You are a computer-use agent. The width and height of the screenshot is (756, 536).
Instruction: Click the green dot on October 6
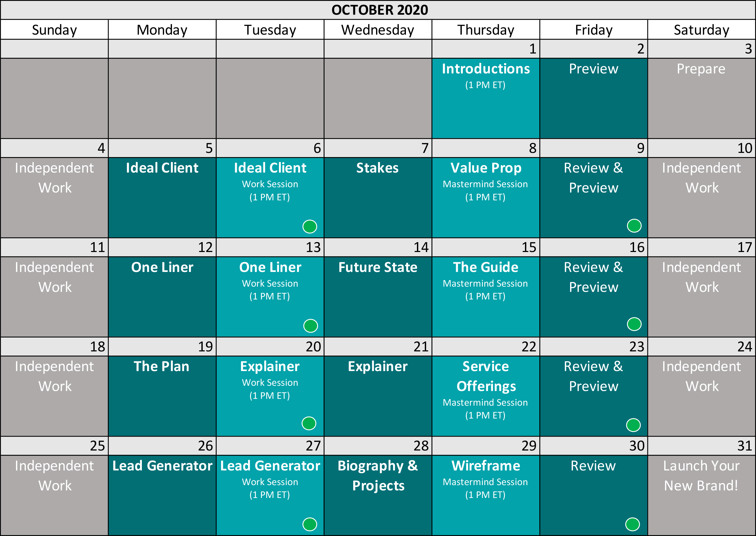point(309,226)
